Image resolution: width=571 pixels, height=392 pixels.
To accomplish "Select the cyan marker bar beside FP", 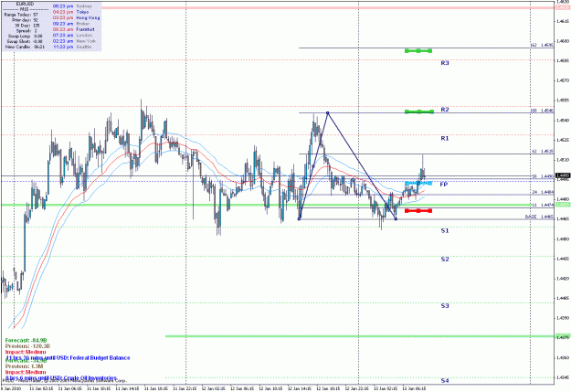I will tap(418, 183).
